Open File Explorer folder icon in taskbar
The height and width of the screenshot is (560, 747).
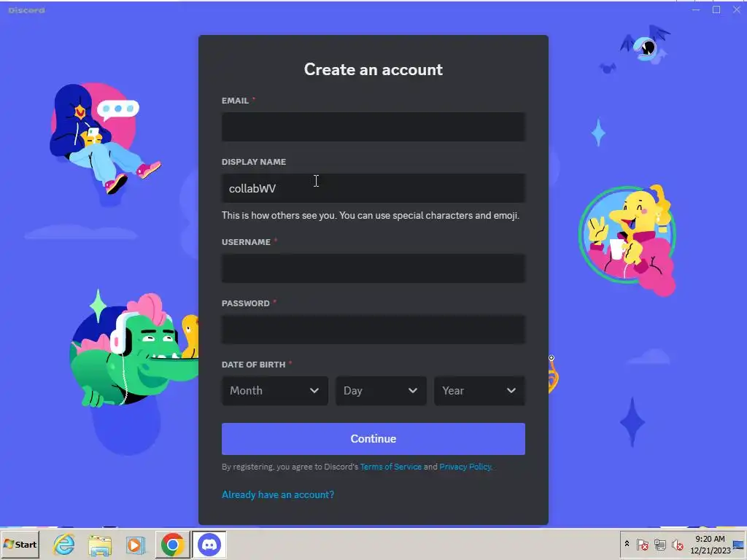[x=99, y=545]
